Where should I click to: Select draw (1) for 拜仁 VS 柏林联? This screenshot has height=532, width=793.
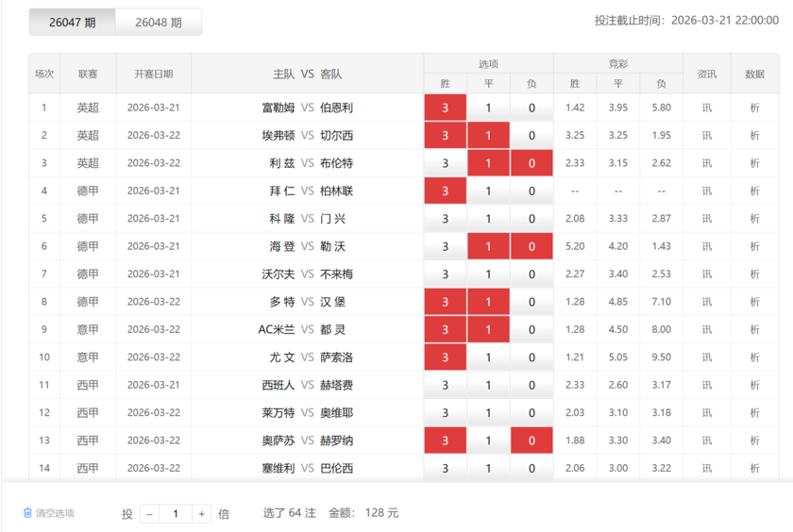[x=488, y=191]
